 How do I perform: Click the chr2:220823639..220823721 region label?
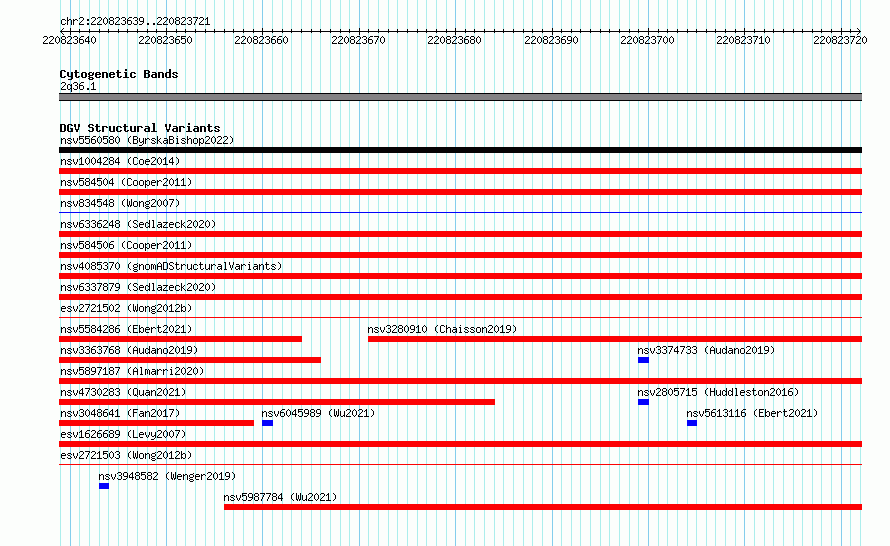point(135,21)
